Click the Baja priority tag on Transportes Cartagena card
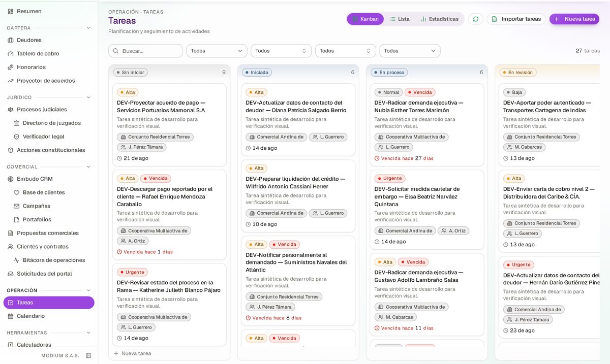The image size is (610, 364). point(514,92)
